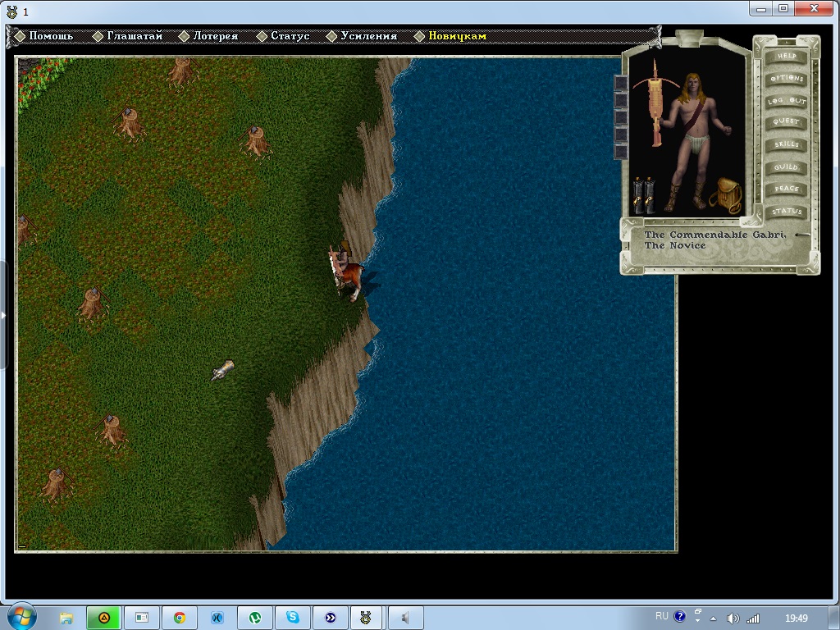Toggle PEACE mode on the paperdoll

pyautogui.click(x=786, y=189)
